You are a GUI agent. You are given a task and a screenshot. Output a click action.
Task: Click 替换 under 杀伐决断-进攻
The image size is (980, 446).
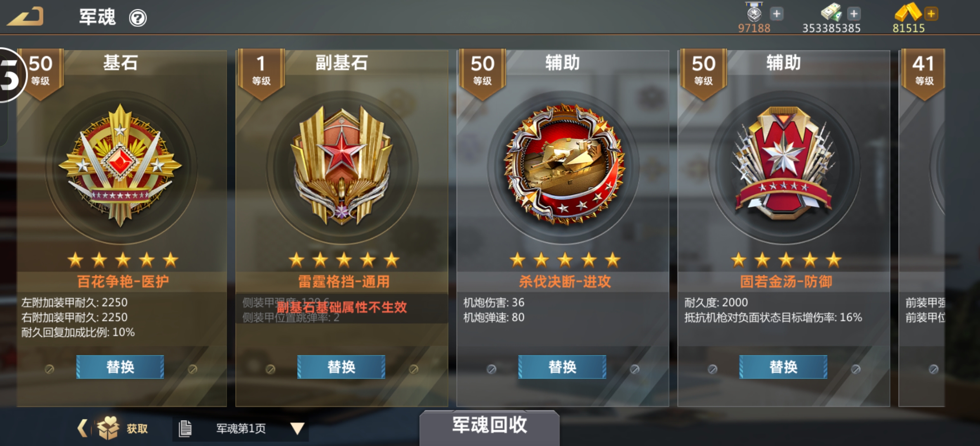pos(562,367)
